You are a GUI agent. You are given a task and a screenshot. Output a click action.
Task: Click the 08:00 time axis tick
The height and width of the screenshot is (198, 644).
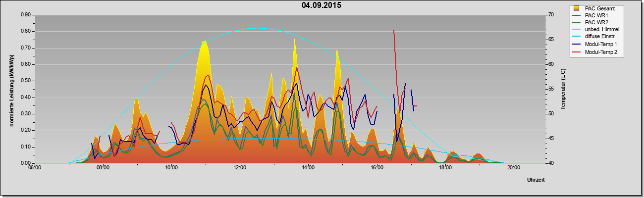(x=103, y=168)
